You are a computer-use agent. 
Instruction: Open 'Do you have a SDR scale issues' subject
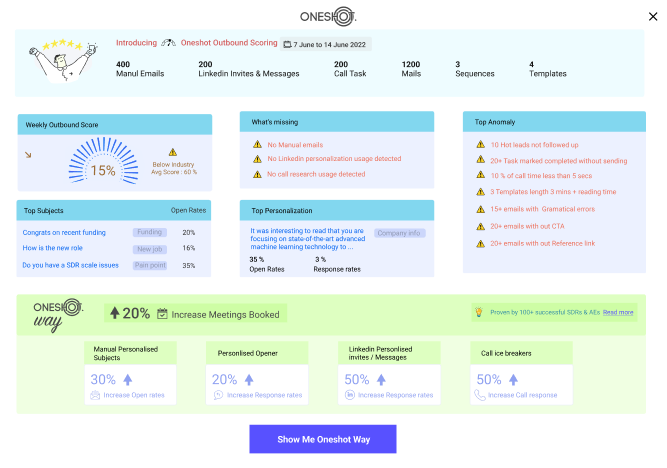coord(71,265)
